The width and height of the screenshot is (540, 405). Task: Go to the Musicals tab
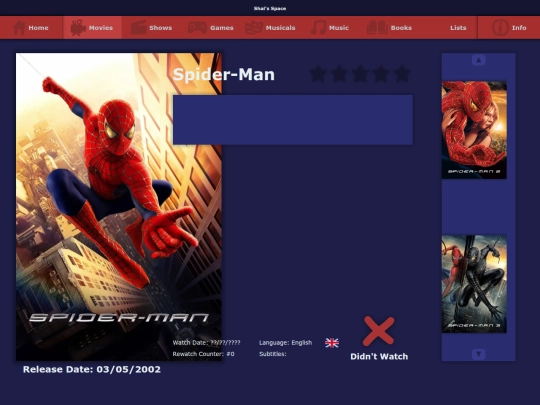click(270, 28)
